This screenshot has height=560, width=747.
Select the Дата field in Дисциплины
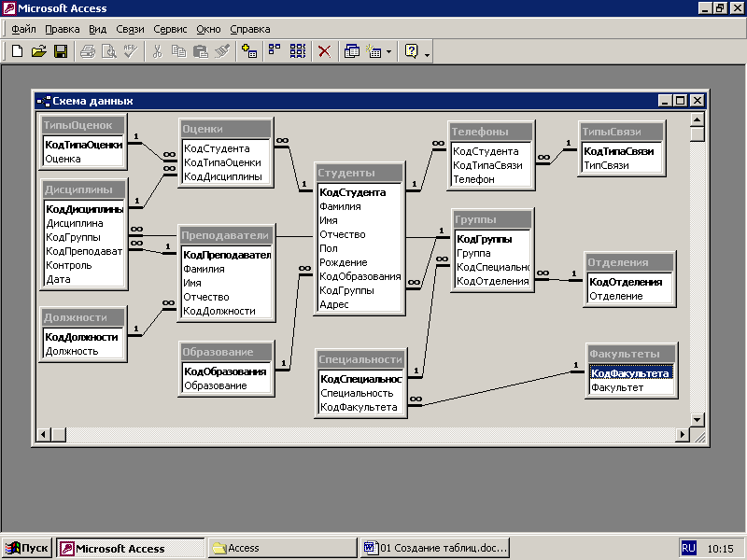[x=84, y=279]
